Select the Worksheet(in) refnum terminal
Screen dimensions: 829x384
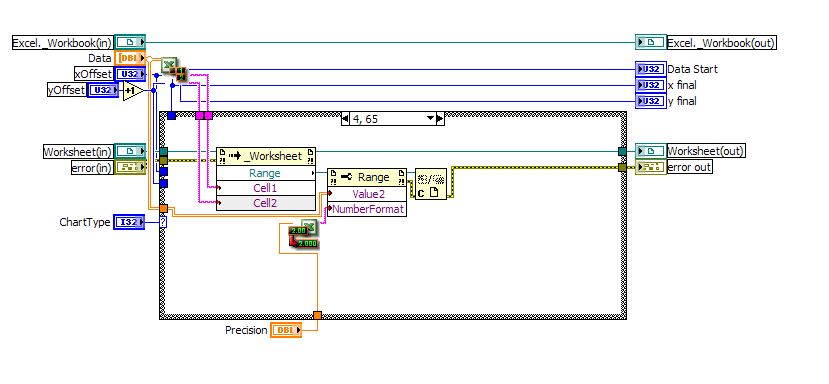pos(130,151)
